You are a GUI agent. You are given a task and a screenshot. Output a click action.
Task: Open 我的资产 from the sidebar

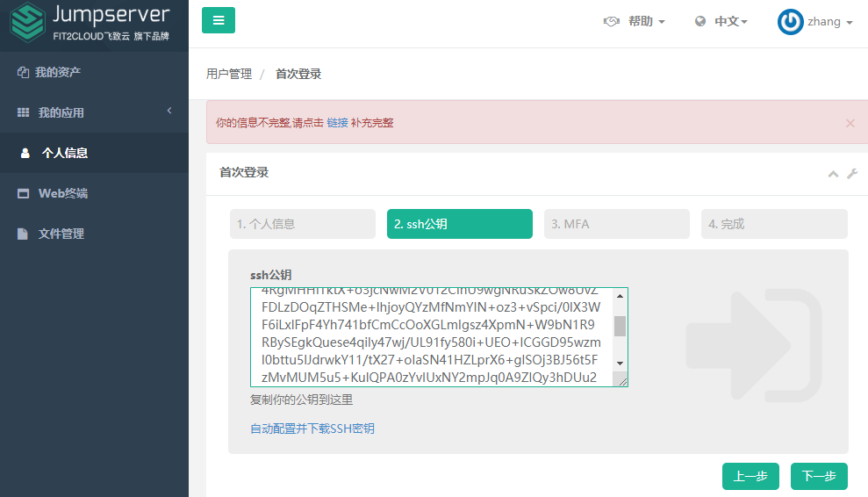click(58, 72)
